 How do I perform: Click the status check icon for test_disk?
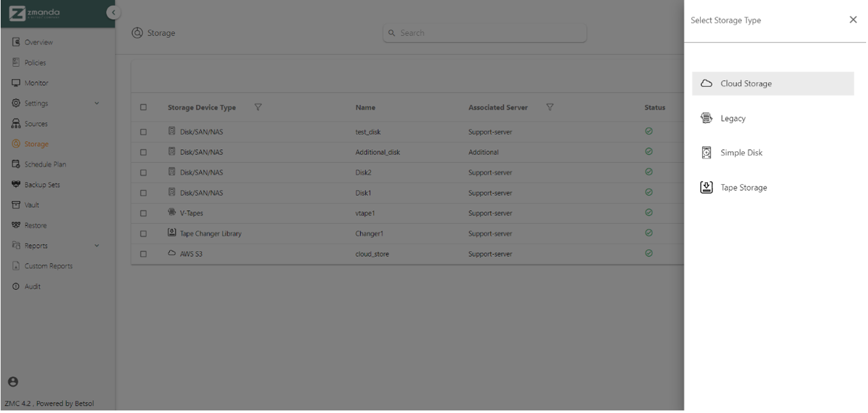coord(649,131)
